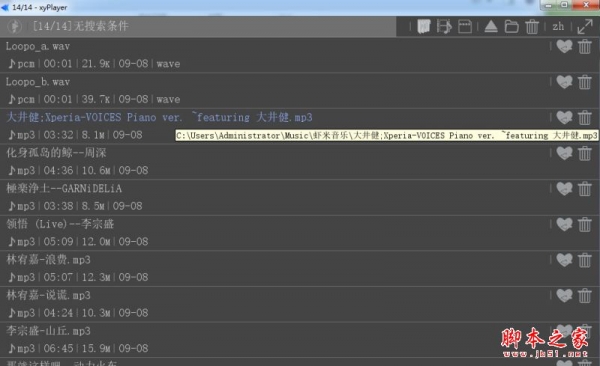The image size is (600, 366).
Task: Click info line mp3 05:07 12.3M
Action: coord(78,277)
